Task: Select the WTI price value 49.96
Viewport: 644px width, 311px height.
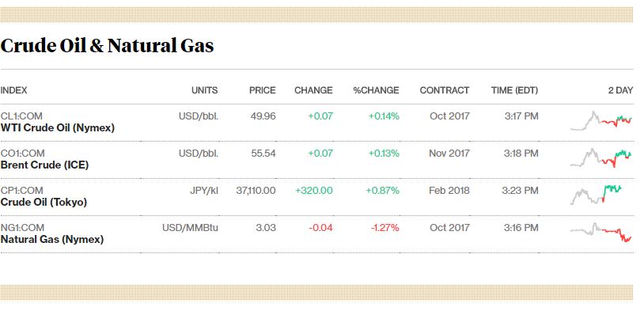Action: point(263,116)
